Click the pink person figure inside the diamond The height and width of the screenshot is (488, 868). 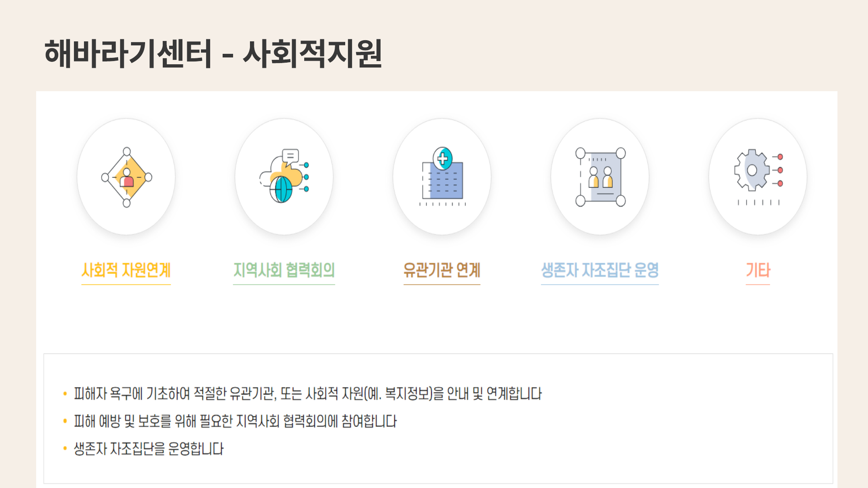127,178
